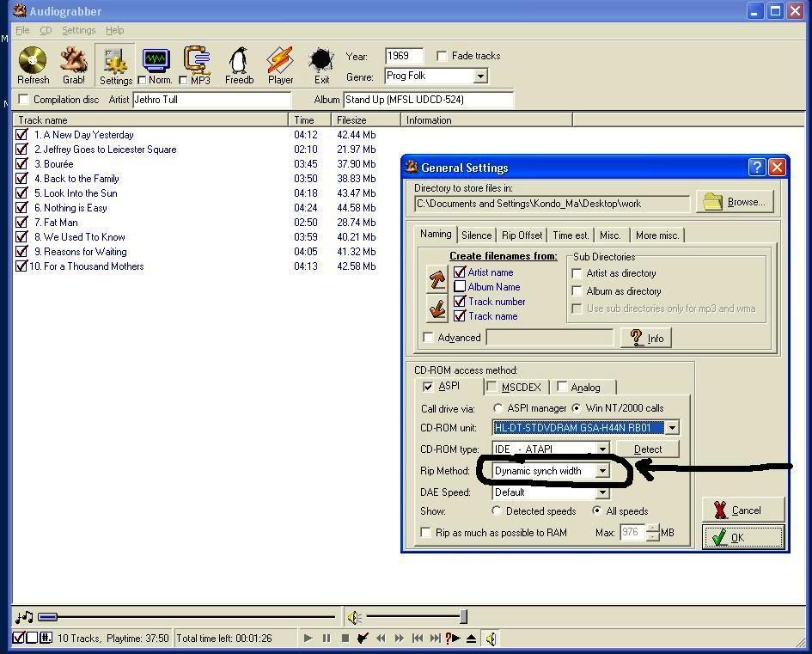Switch to the More misc. tab
This screenshot has width=812, height=654.
click(x=656, y=235)
